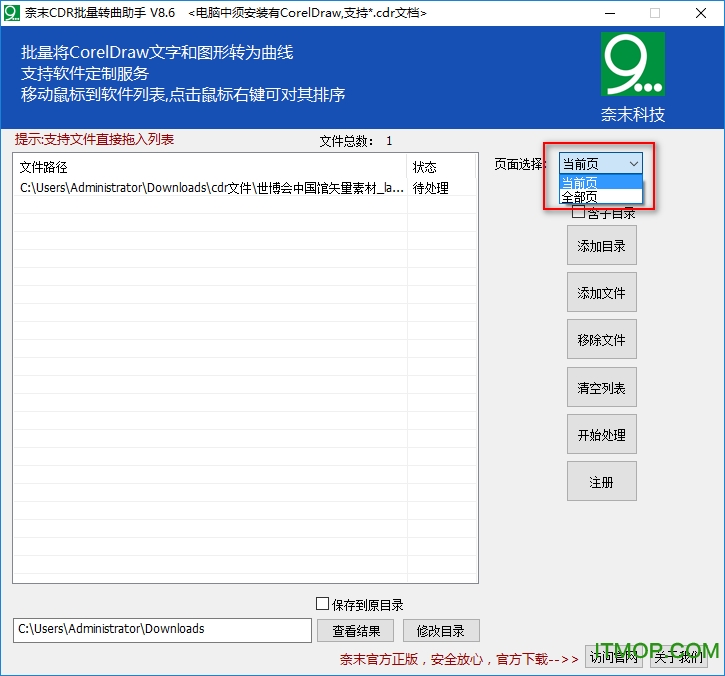Open the 注册 registration button
725x676 pixels.
coord(601,482)
